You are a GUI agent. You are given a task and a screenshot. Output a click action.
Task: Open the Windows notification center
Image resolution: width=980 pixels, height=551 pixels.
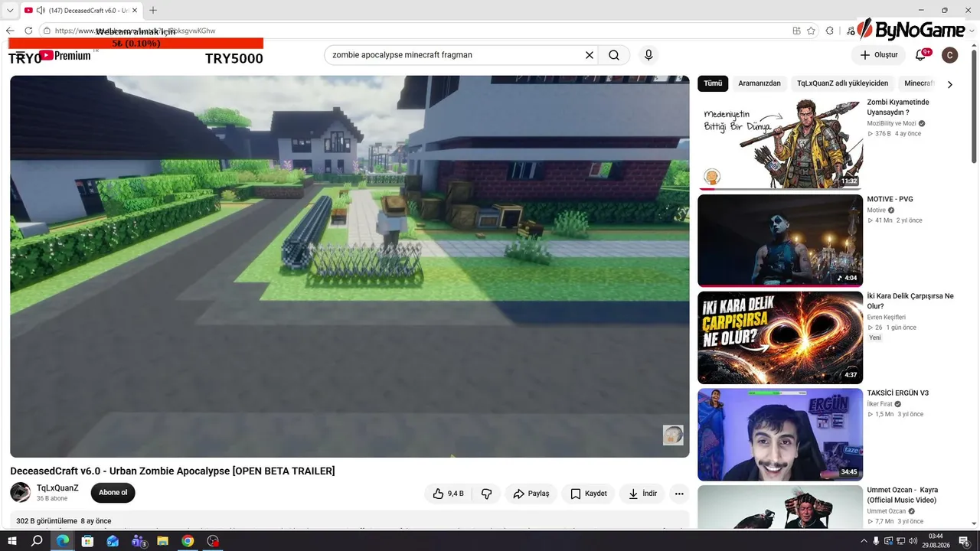click(x=964, y=541)
